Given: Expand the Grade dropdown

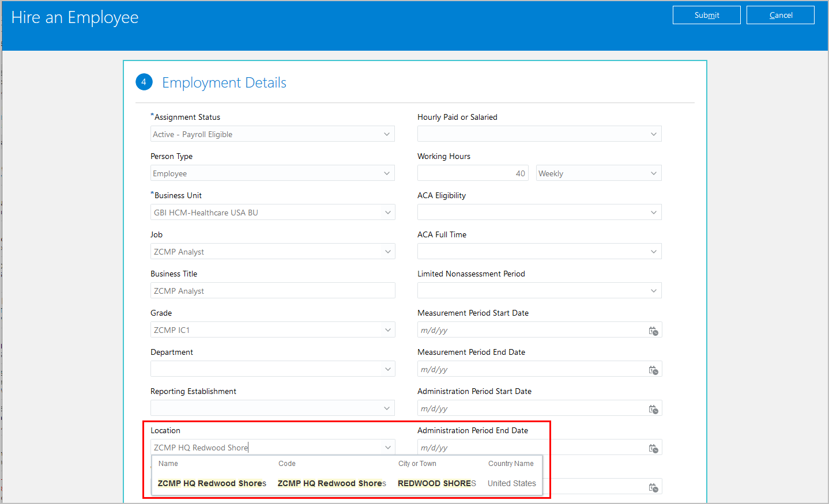Looking at the screenshot, I should (x=387, y=330).
